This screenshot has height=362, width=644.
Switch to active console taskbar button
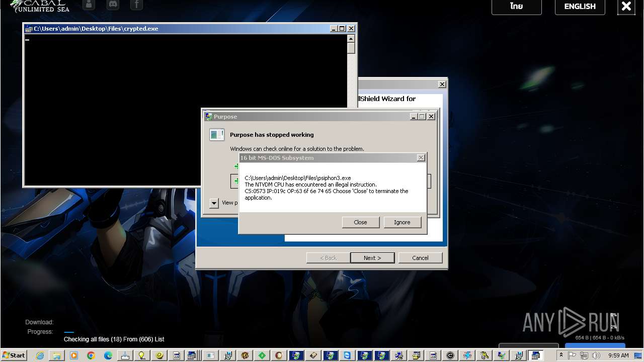pos(535,355)
